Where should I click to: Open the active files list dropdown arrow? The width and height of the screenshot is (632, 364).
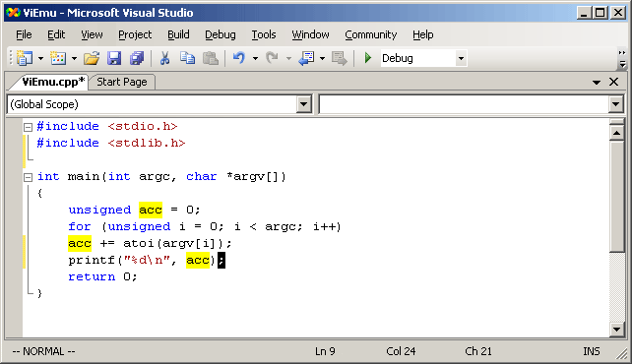(597, 83)
